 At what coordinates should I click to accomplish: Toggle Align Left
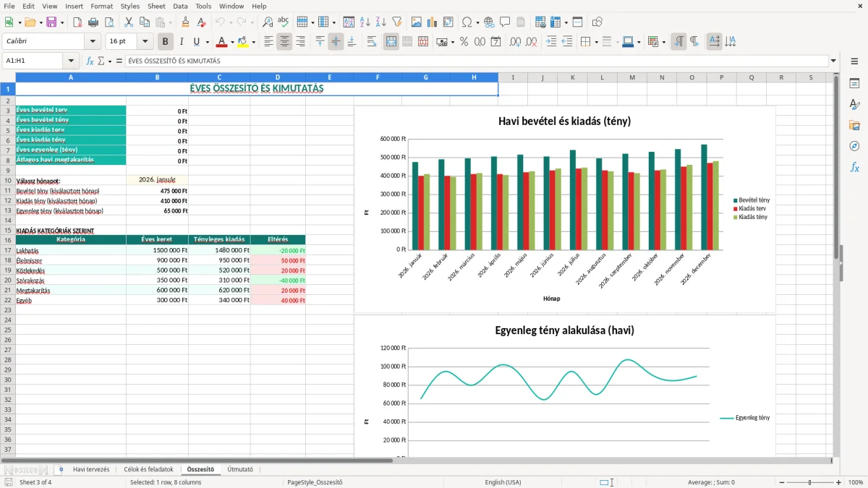[x=268, y=42]
